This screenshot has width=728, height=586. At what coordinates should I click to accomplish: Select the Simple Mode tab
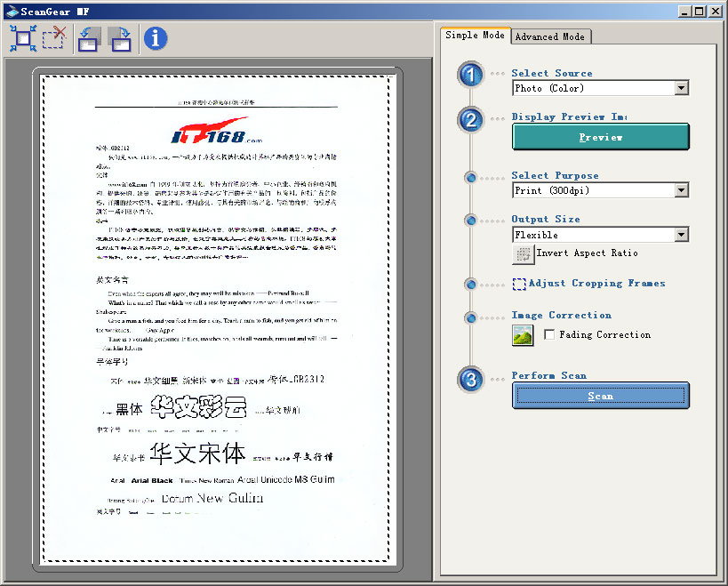pos(476,36)
